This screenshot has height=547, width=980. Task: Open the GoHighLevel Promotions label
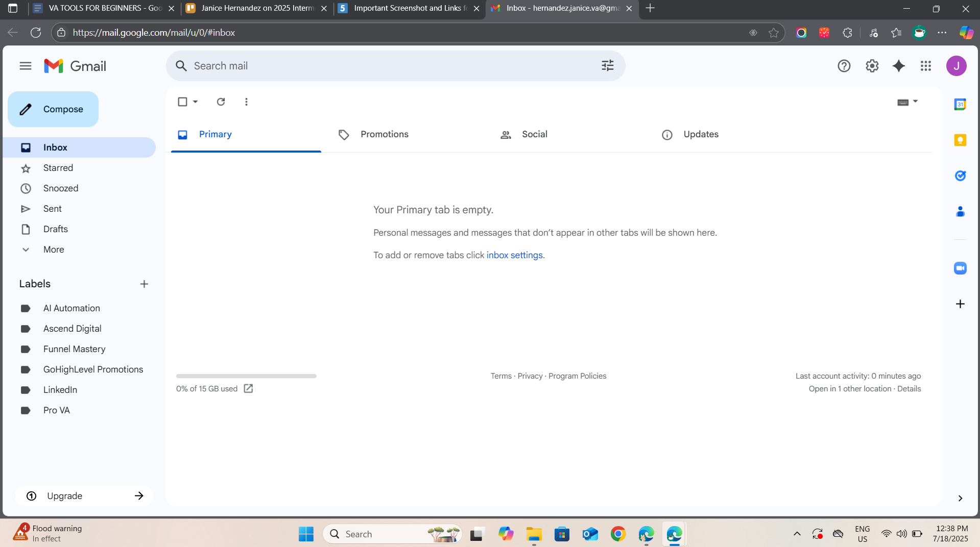[x=79, y=369]
